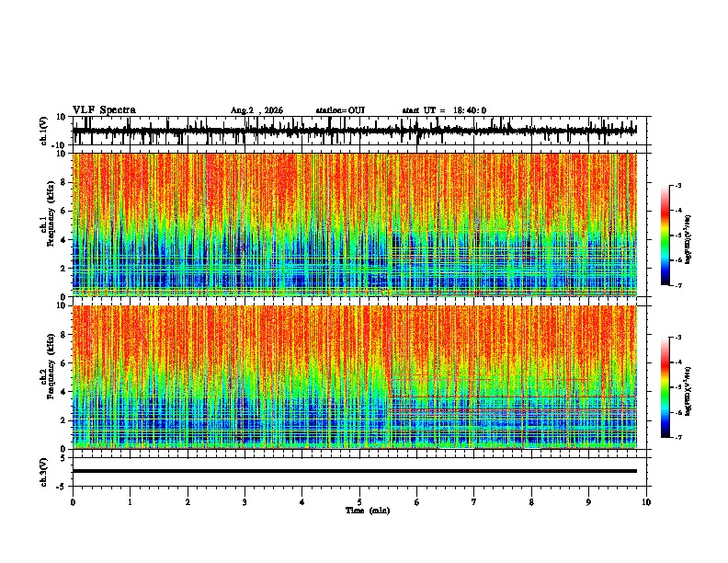Image resolution: width=728 pixels, height=563 pixels.
Task: Click inside the ch.2 spectrogram plot
Action: (355, 377)
